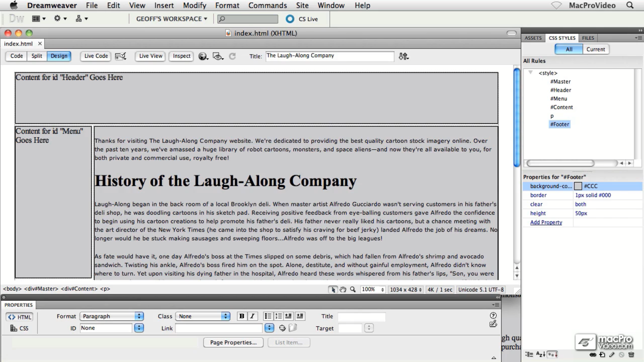This screenshot has height=362, width=644.
Task: Open the Modify menu
Action: [194, 5]
